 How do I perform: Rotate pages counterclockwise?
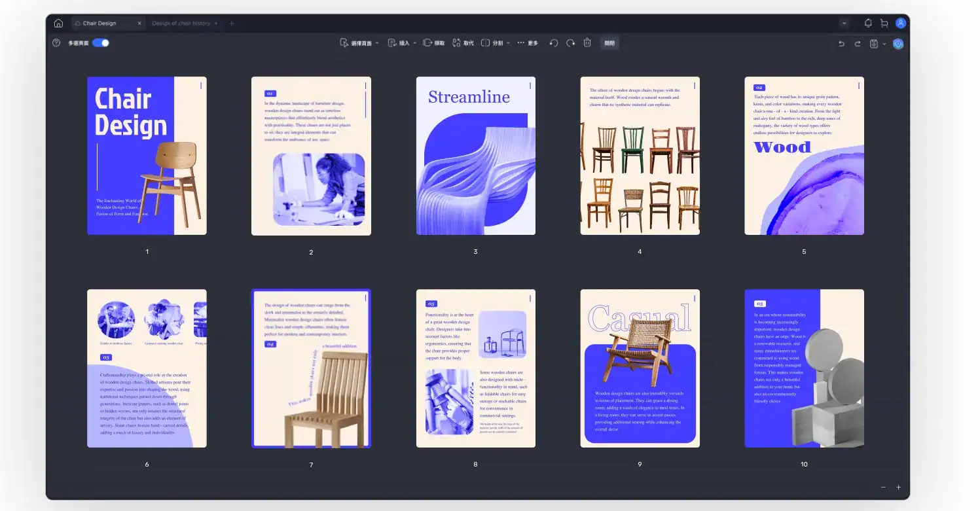click(x=554, y=43)
